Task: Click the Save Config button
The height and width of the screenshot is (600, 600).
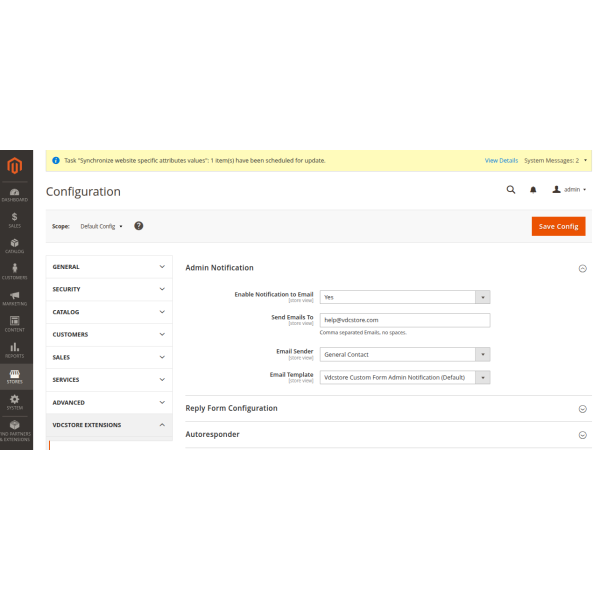Action: point(558,226)
